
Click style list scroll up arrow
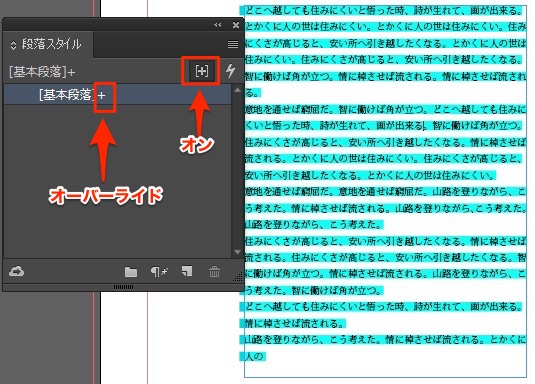(237, 90)
